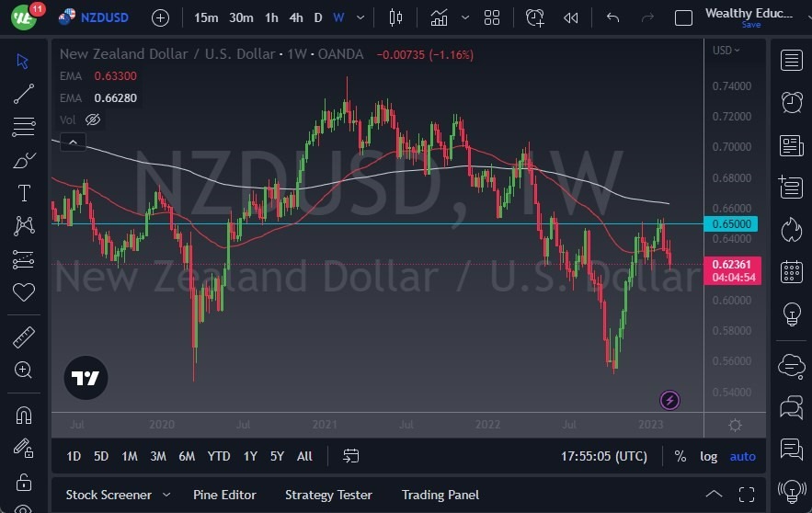The height and width of the screenshot is (513, 812).
Task: Collapse the indicator legend chevron
Action: (73, 142)
